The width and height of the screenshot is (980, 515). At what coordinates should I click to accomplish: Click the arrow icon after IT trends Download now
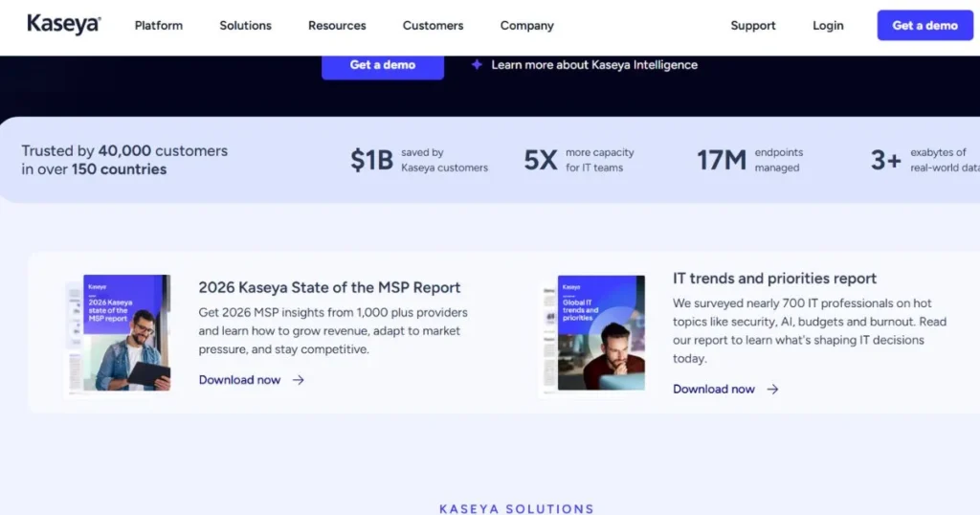(772, 390)
